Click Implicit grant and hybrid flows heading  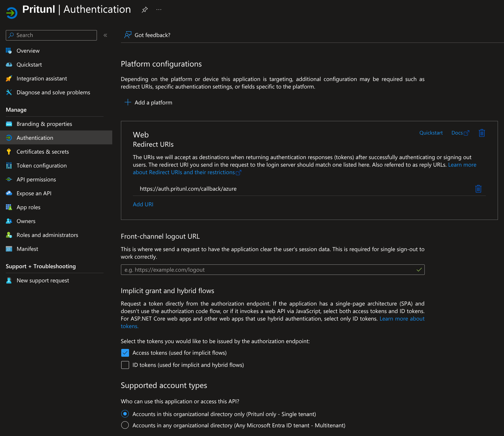168,291
